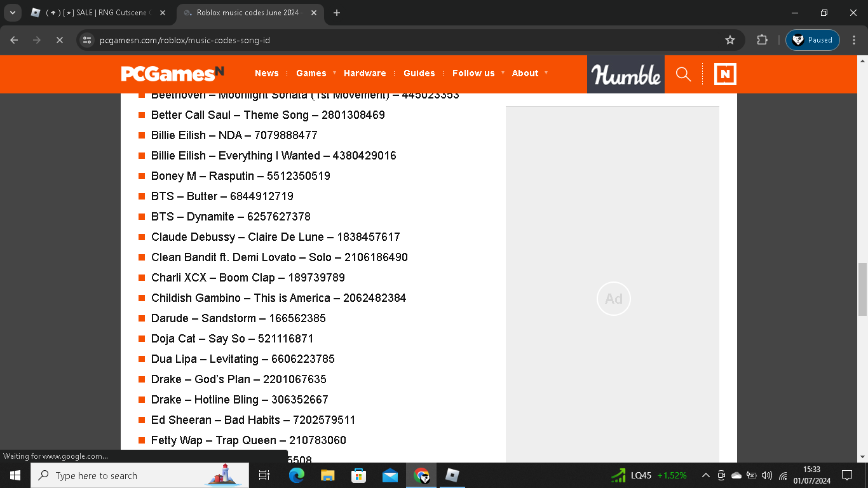Click the Drake Hotline Bling entry
This screenshot has height=488, width=868.
click(240, 400)
